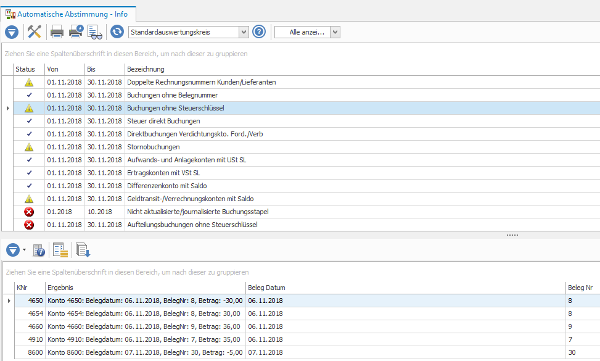Viewport: 600px width, 361px height.
Task: Select Ertragskonten mit VSt SL entry
Action: [x=163, y=173]
